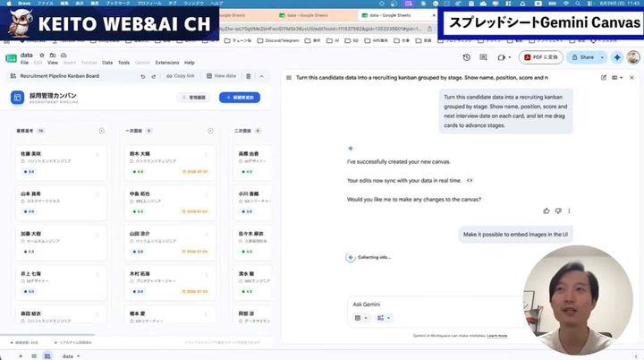The image size is (644, 360).
Task: Open the move-to-folder icon beside the title
Action: pos(53,56)
